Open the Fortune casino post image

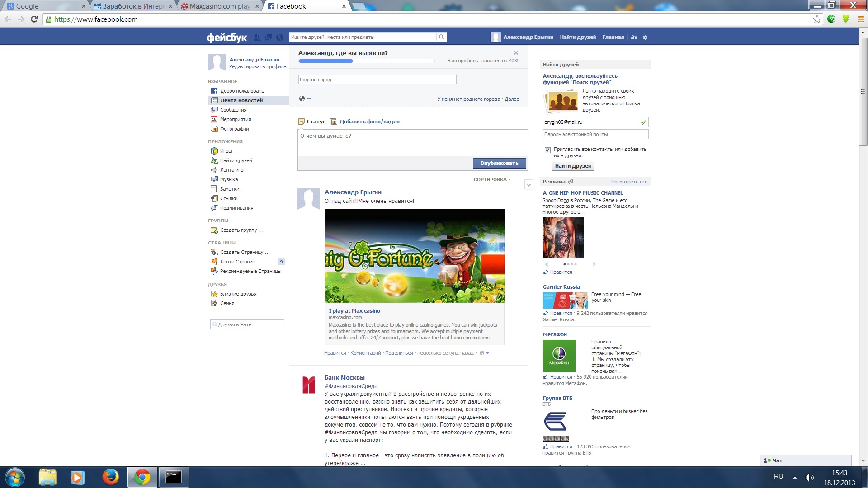coord(414,256)
